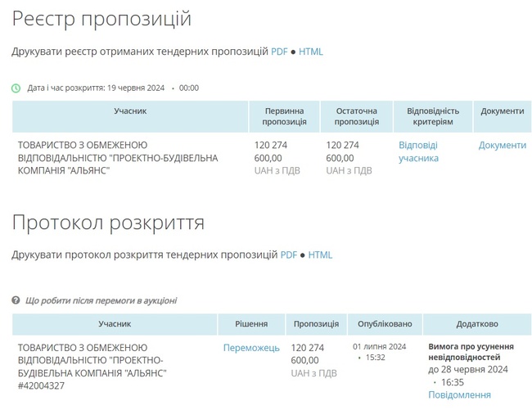This screenshot has height=419, width=532.
Task: Select participant name with #42004327
Action: coord(92,367)
